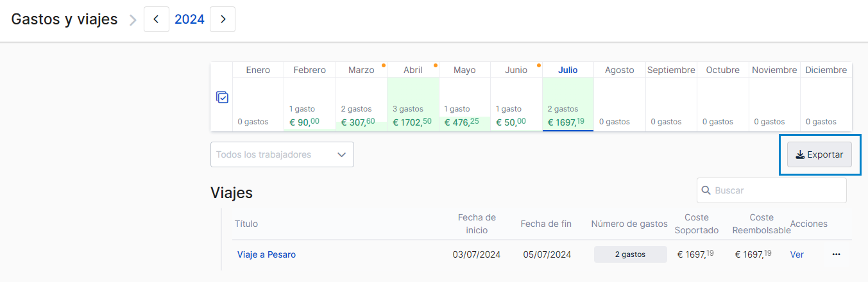Open the Diciembre month column
The image size is (868, 282).
coord(826,70)
